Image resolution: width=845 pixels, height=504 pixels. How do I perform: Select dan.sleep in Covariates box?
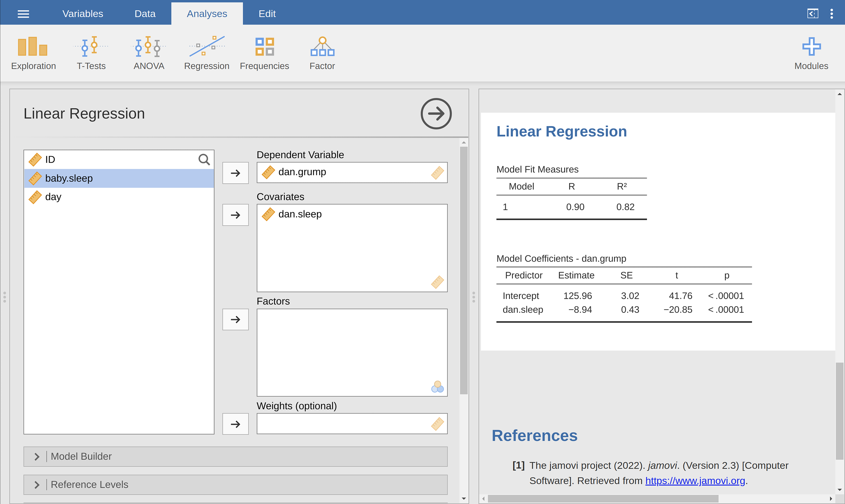coord(352,214)
